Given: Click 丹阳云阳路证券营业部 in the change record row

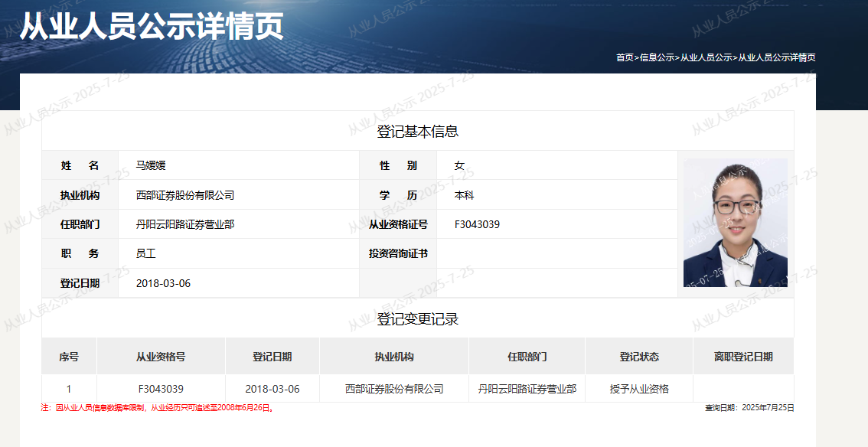Looking at the screenshot, I should pyautogui.click(x=527, y=389).
